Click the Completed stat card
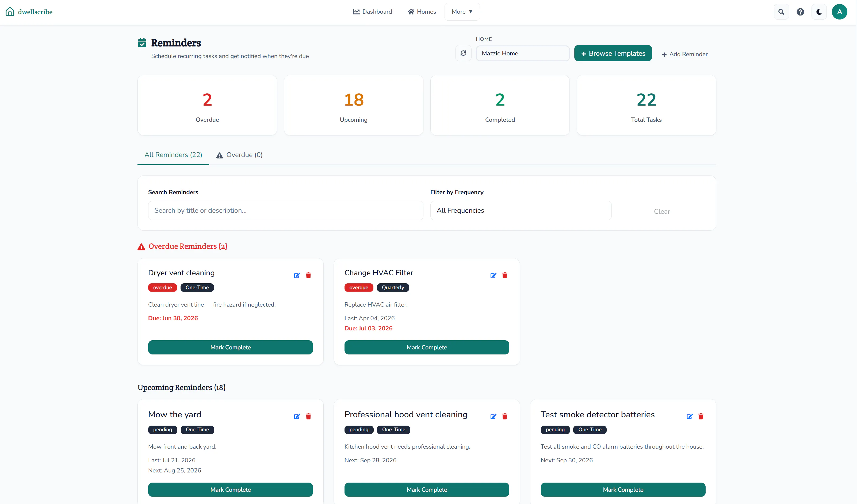Screen dimensions: 857x504 (x=500, y=105)
